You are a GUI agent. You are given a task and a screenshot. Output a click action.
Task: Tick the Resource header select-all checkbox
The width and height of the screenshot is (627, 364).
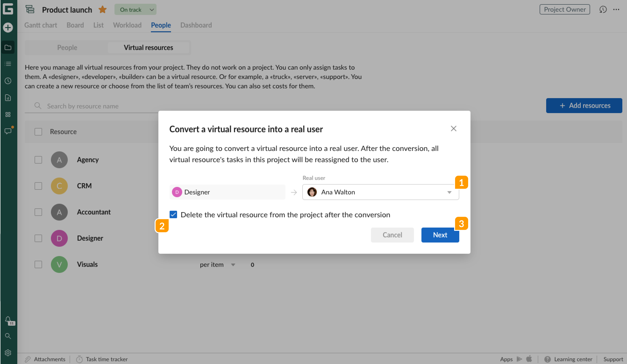(38, 131)
